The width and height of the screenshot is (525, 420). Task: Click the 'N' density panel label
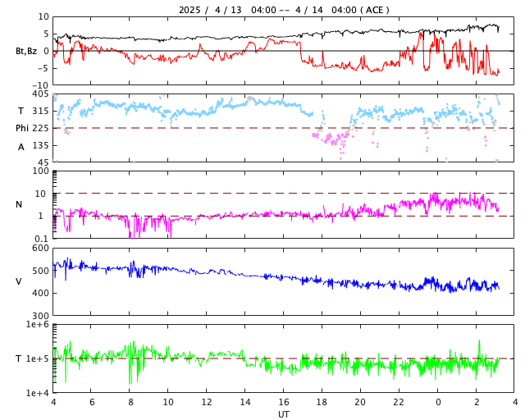[x=19, y=204]
